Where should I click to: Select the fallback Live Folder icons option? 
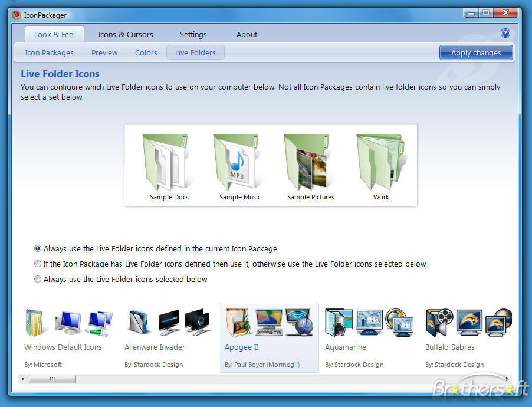pyautogui.click(x=38, y=264)
